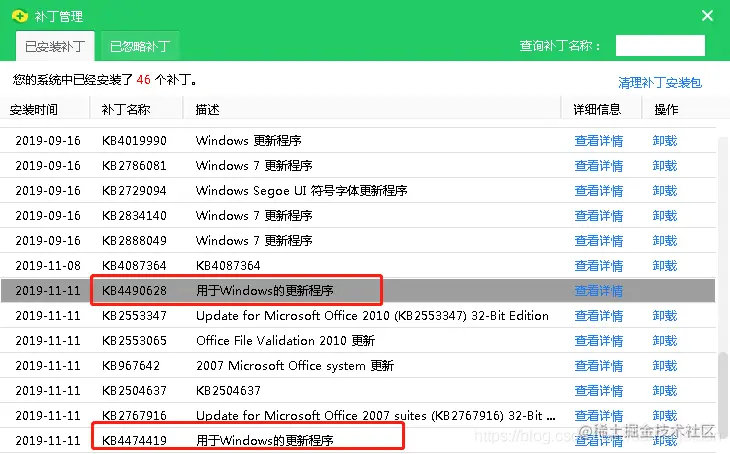Select patch name cell KB2504637
Image resolution: width=730 pixels, height=454 pixels.
(x=134, y=391)
